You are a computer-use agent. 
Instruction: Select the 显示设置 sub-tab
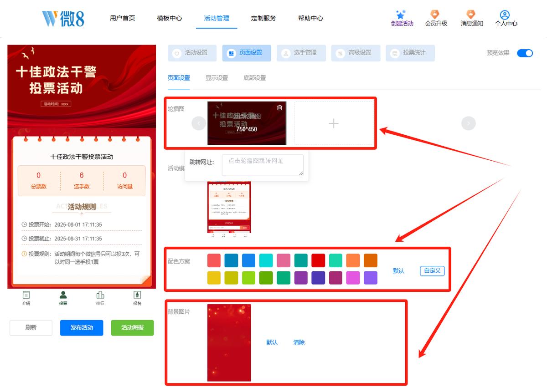217,78
